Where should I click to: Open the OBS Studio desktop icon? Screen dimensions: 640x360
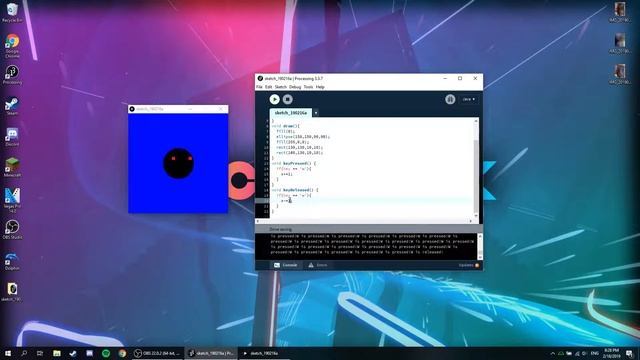[x=12, y=230]
